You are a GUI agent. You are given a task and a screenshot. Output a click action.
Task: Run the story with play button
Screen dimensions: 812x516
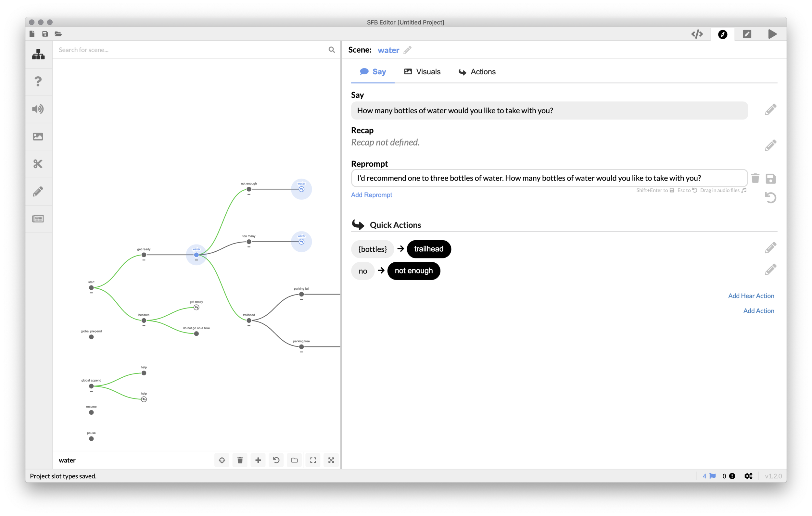(x=772, y=34)
